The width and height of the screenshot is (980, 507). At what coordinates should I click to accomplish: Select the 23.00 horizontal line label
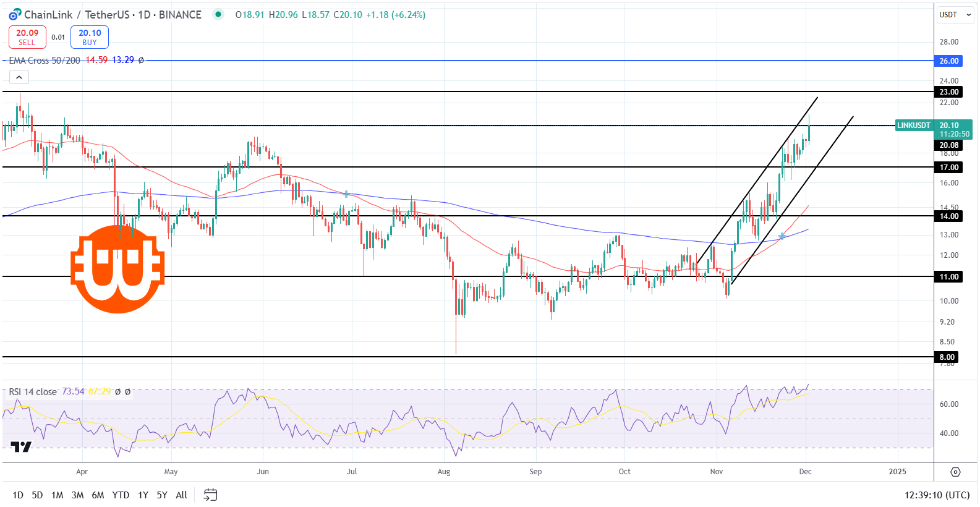tap(949, 92)
